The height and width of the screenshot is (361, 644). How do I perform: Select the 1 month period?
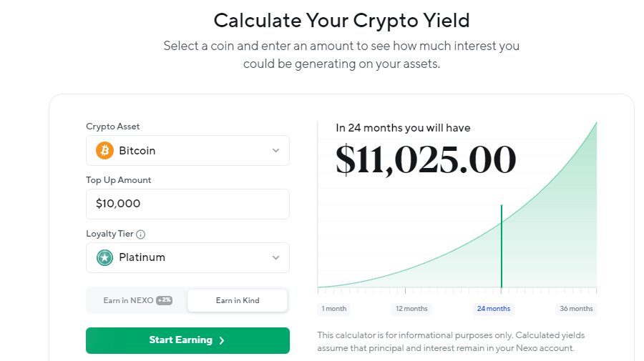(334, 309)
